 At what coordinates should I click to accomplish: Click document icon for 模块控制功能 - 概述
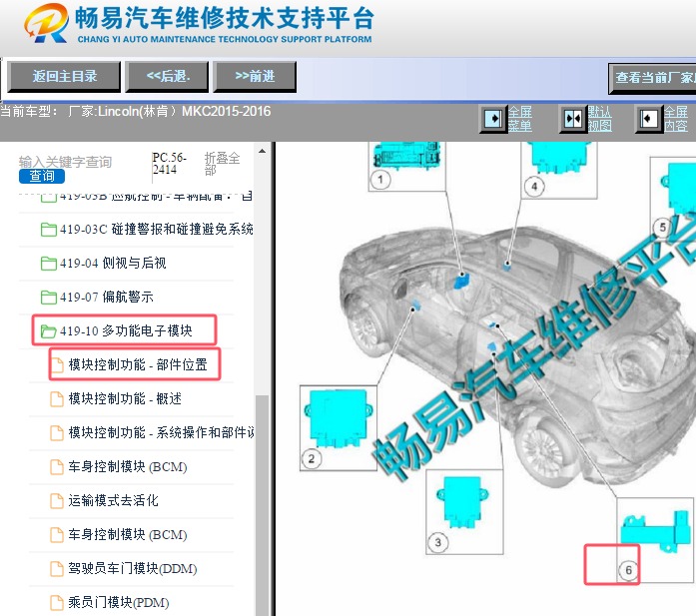click(57, 399)
